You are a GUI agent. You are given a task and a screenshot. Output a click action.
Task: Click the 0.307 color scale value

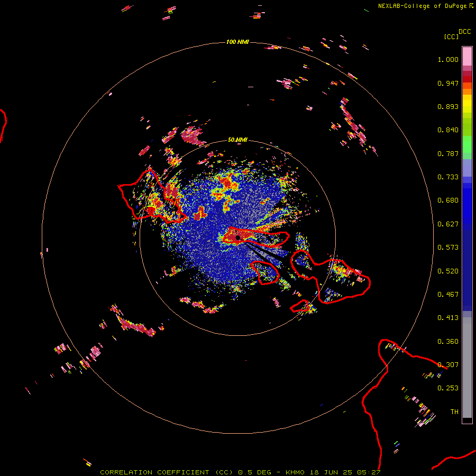coord(448,365)
